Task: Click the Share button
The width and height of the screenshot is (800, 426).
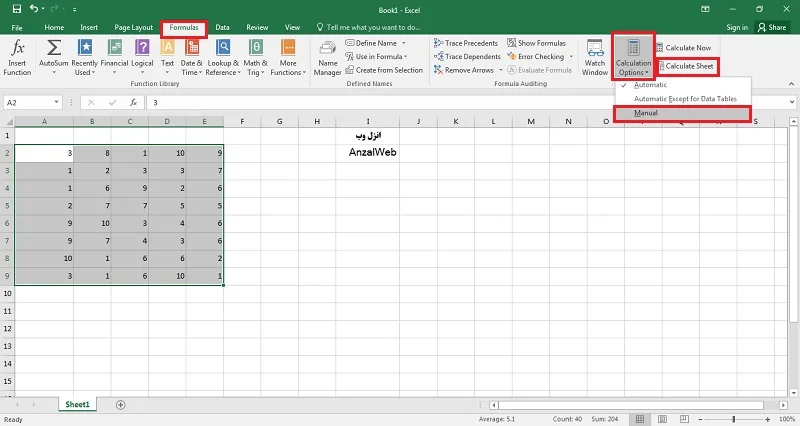Action: pos(772,28)
